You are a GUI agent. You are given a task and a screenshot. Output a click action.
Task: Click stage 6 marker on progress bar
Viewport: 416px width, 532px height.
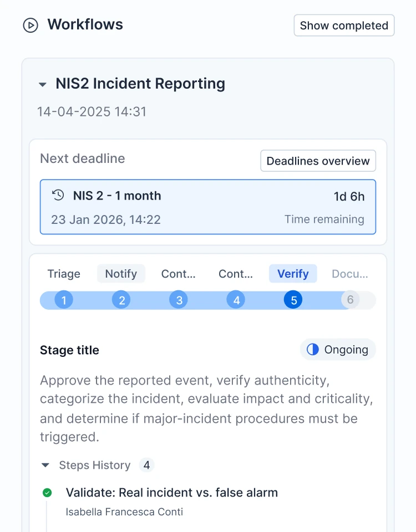350,300
